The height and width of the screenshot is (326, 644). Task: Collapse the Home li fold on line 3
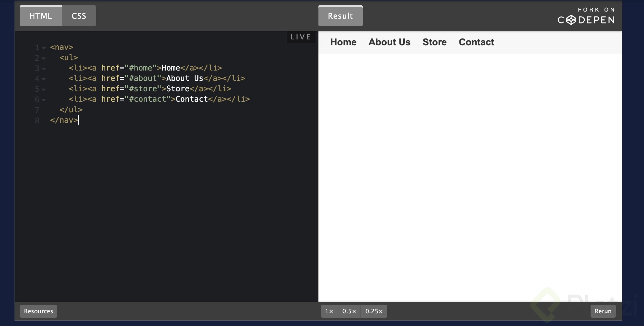pos(44,69)
